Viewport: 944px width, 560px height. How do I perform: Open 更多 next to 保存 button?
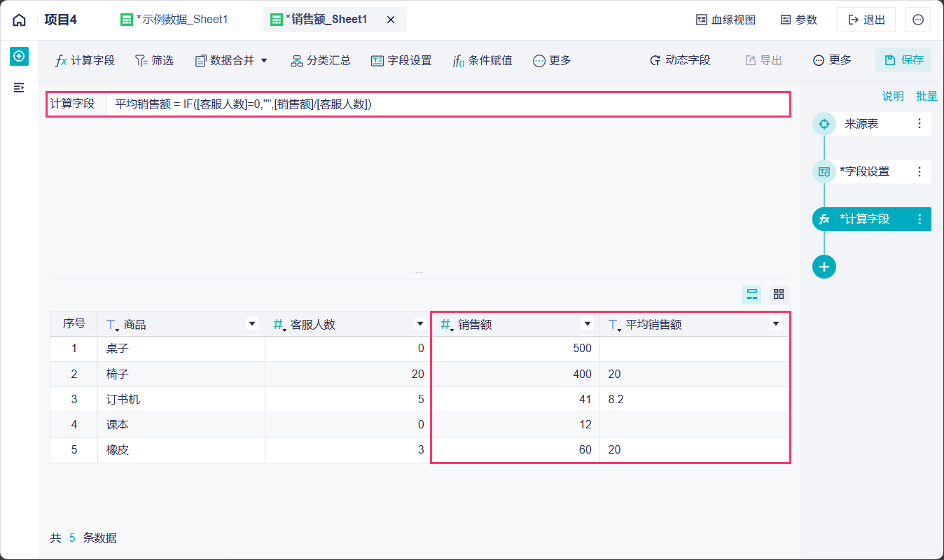click(x=832, y=60)
